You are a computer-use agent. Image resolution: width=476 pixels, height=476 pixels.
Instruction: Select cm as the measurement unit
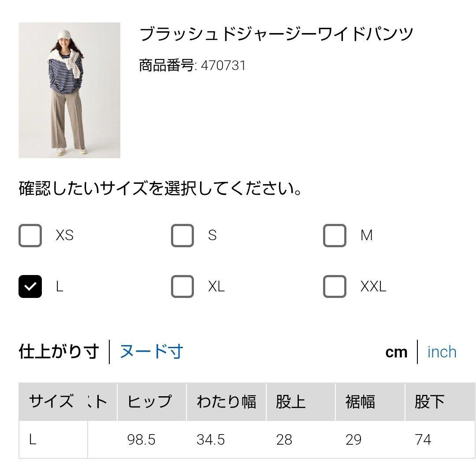(x=396, y=352)
